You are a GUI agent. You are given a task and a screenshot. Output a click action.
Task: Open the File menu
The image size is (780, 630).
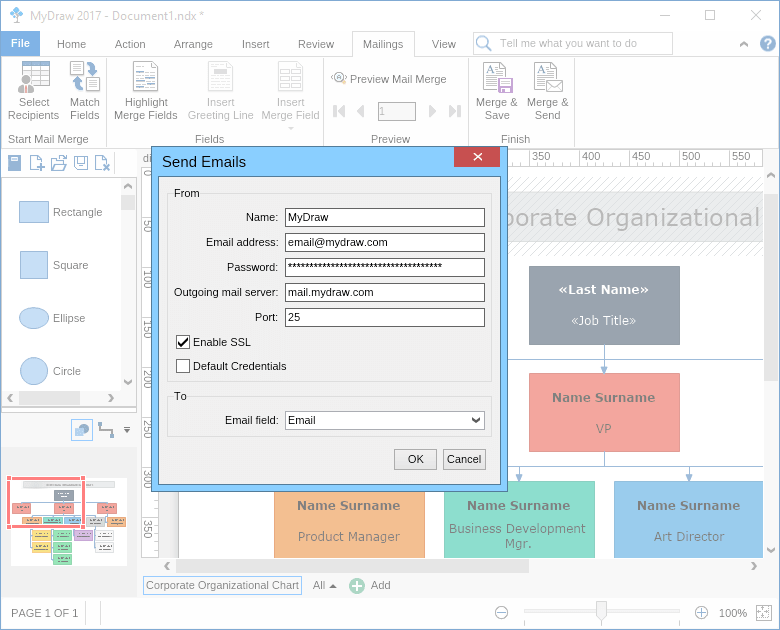point(20,43)
